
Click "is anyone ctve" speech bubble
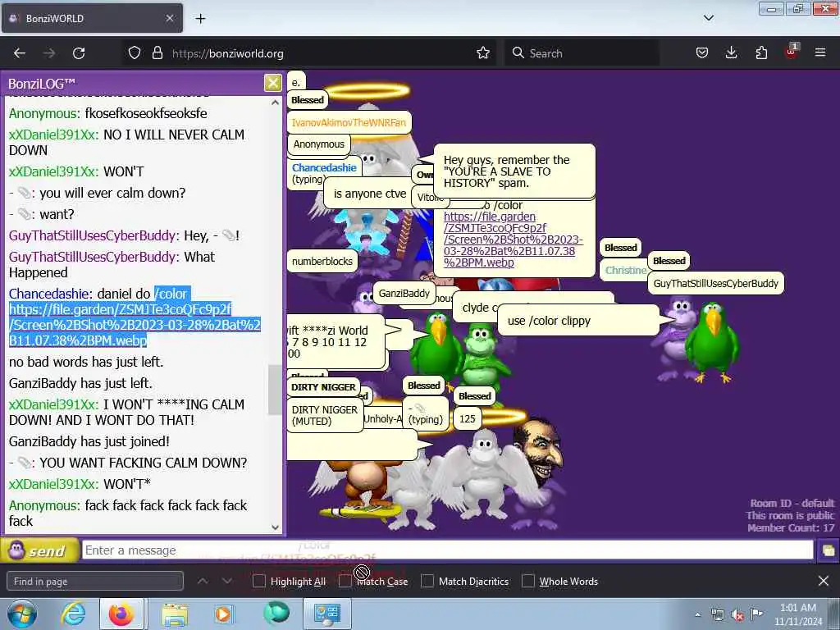368,194
